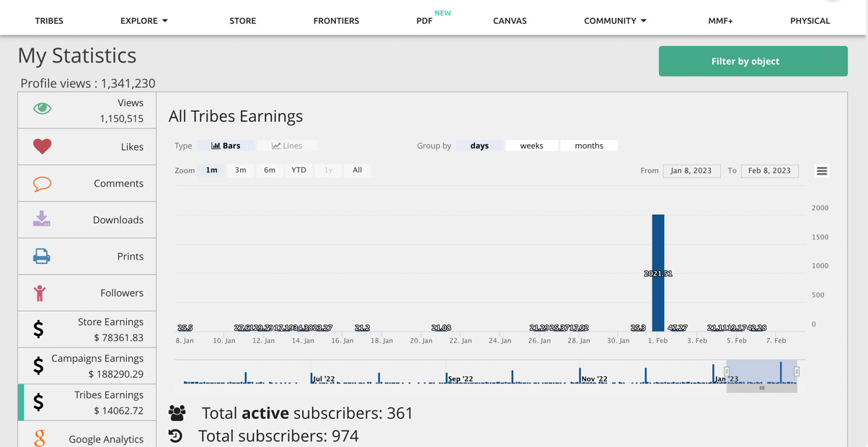Click the blue Prints printer icon

coord(42,256)
